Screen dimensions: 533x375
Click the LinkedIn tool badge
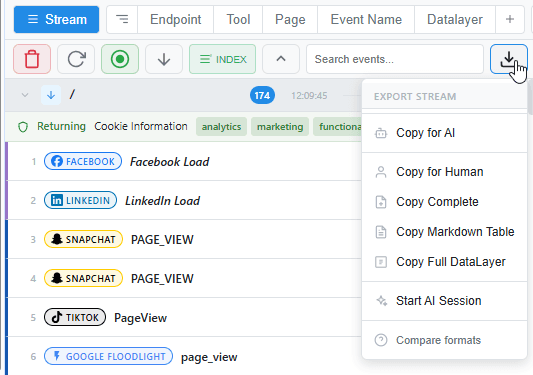point(80,200)
